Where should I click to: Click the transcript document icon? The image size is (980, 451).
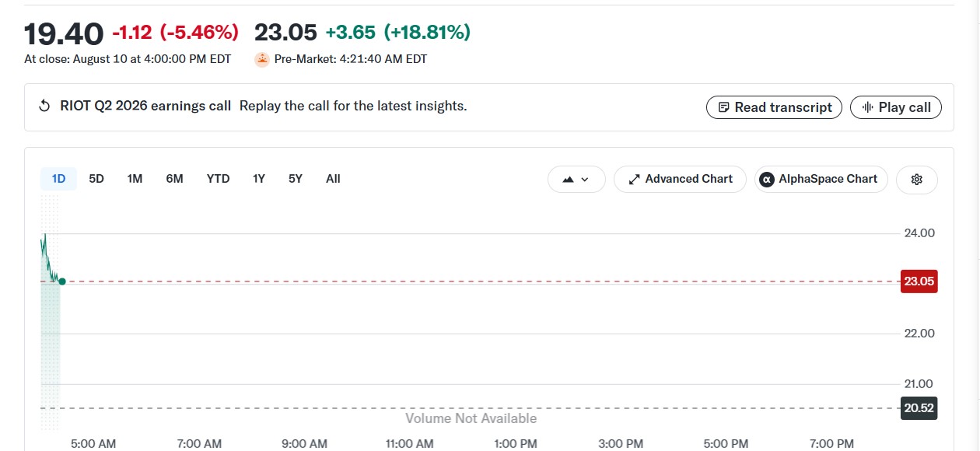click(x=723, y=107)
